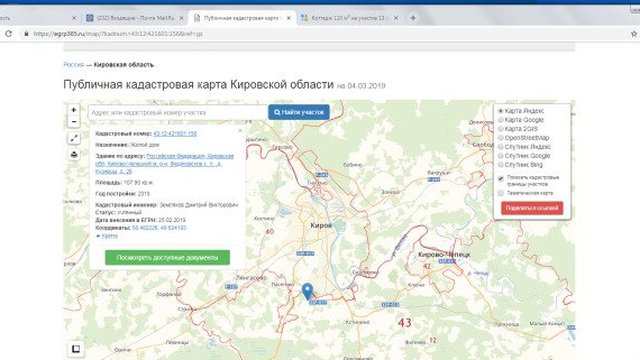Image resolution: width=640 pixels, height=360 pixels.
Task: Open a new browser tab
Action: [x=413, y=18]
